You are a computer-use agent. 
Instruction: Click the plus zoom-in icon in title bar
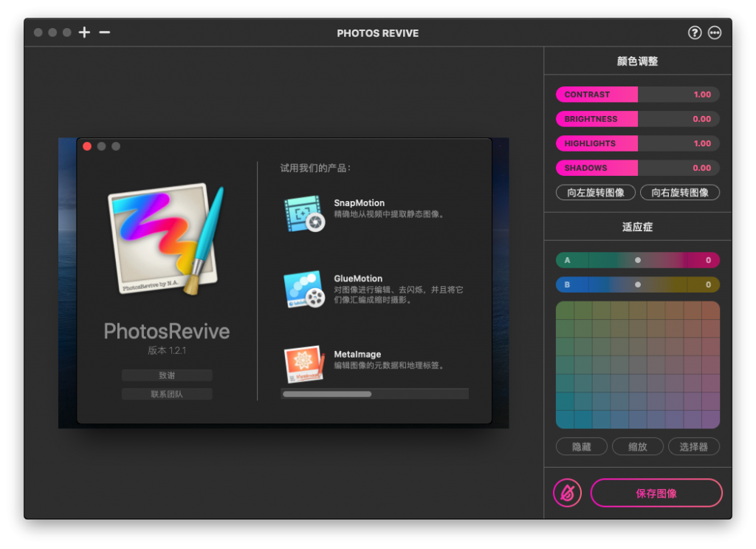(84, 33)
